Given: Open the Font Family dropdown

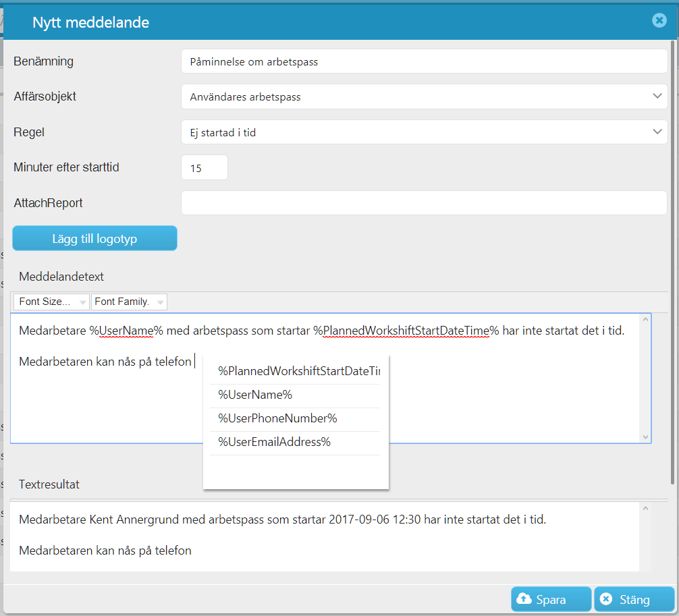Looking at the screenshot, I should (x=129, y=302).
